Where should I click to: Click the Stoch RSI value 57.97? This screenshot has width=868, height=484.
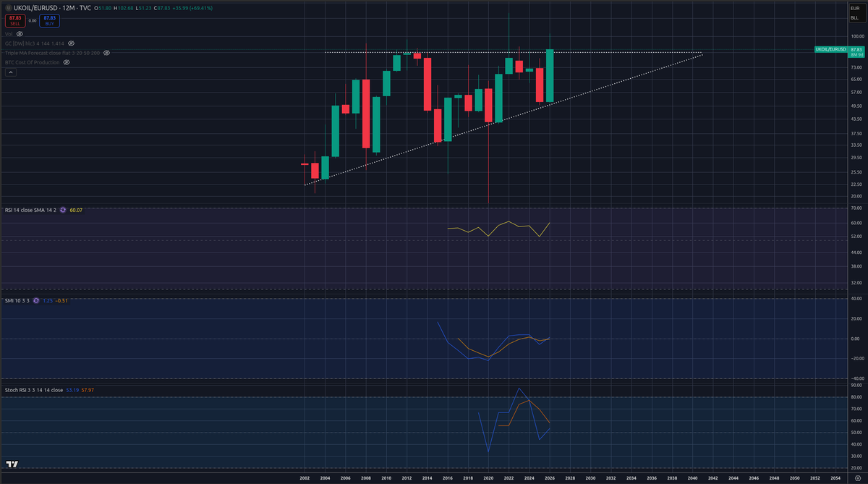(x=88, y=390)
